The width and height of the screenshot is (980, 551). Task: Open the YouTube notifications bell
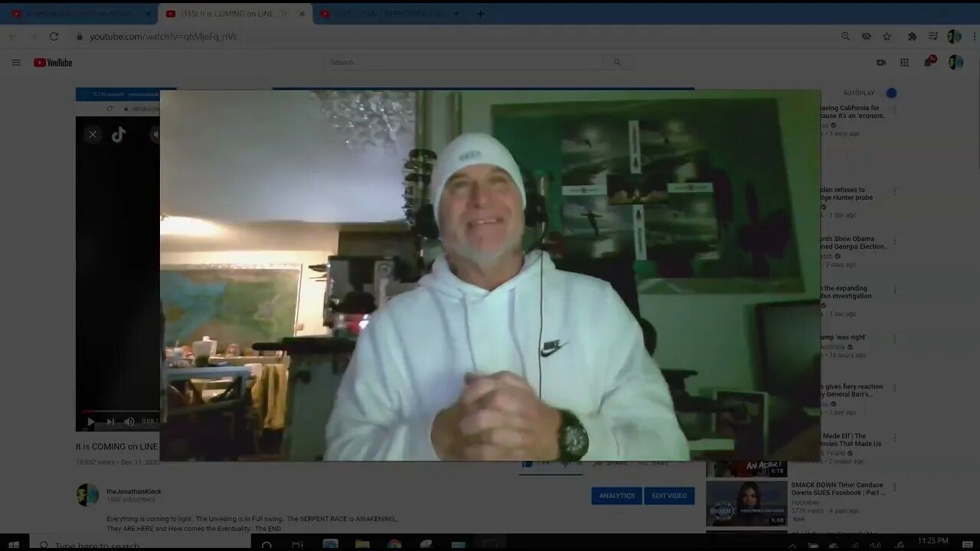point(929,62)
